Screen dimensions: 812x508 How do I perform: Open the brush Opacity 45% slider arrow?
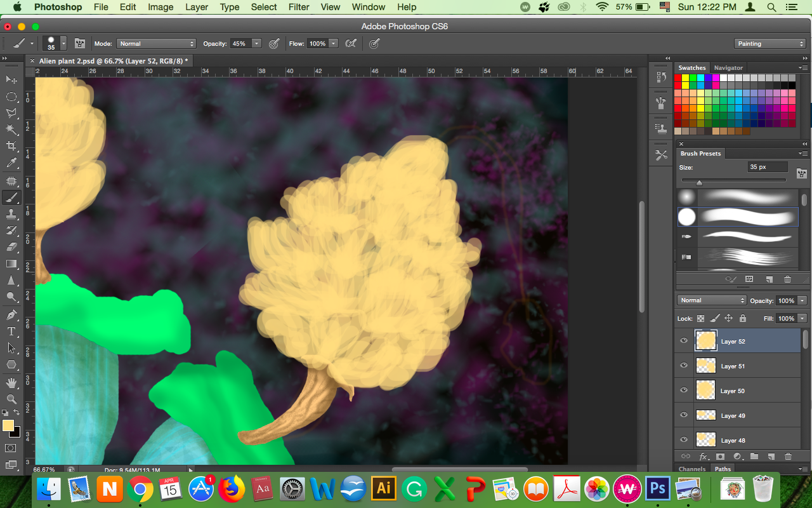256,44
